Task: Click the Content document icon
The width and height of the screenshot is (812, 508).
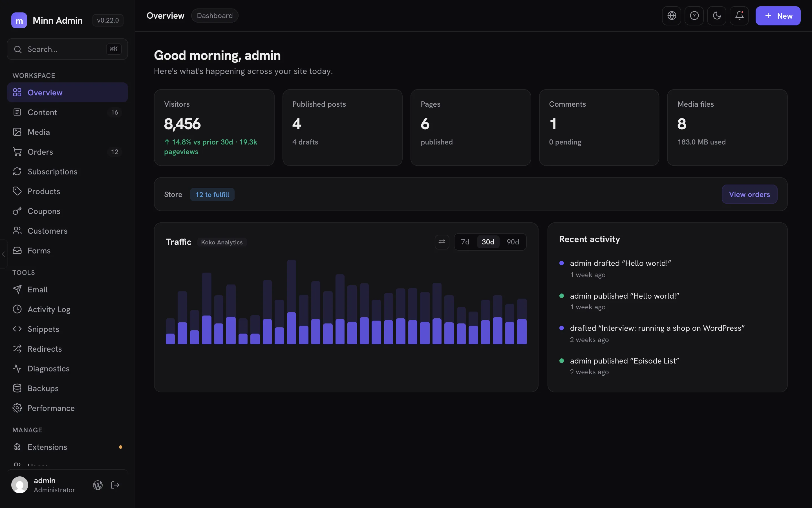Action: click(x=17, y=112)
